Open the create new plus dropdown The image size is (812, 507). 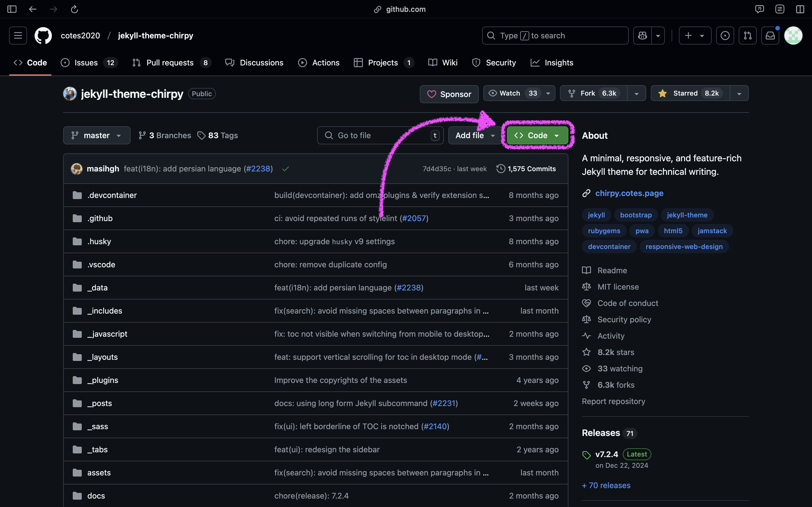(x=695, y=36)
